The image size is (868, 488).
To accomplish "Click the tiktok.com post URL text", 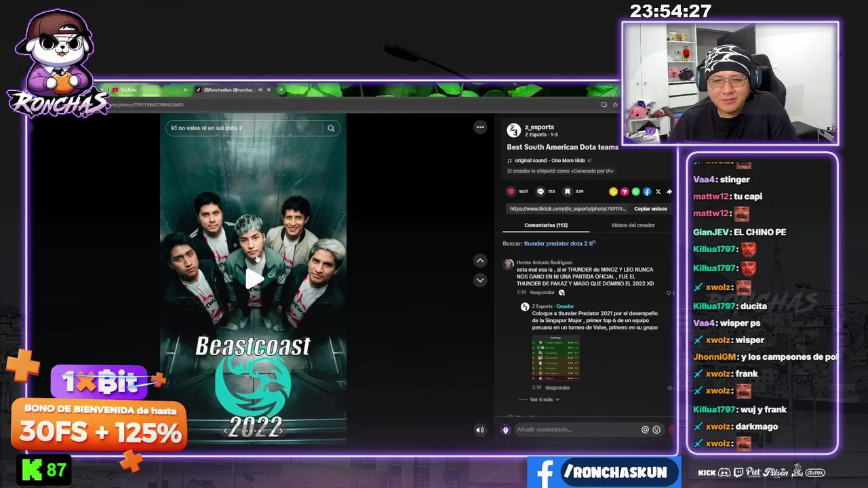I will (568, 209).
